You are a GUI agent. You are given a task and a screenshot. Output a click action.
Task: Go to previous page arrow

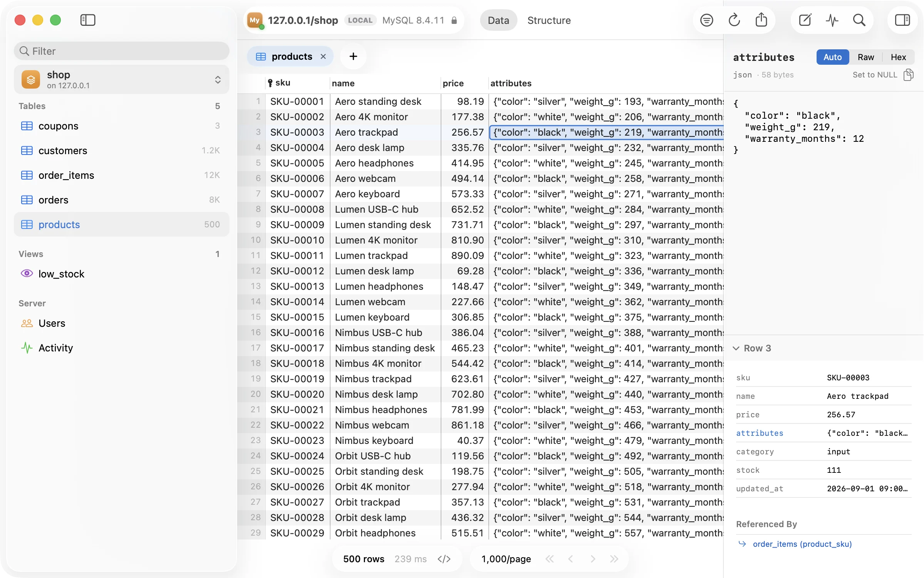(571, 559)
